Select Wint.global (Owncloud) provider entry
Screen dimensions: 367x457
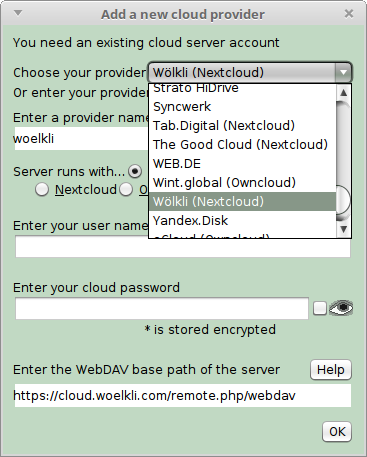click(242, 183)
